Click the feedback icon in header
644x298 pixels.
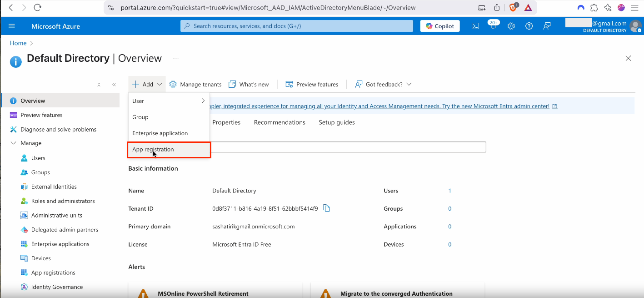click(x=547, y=26)
